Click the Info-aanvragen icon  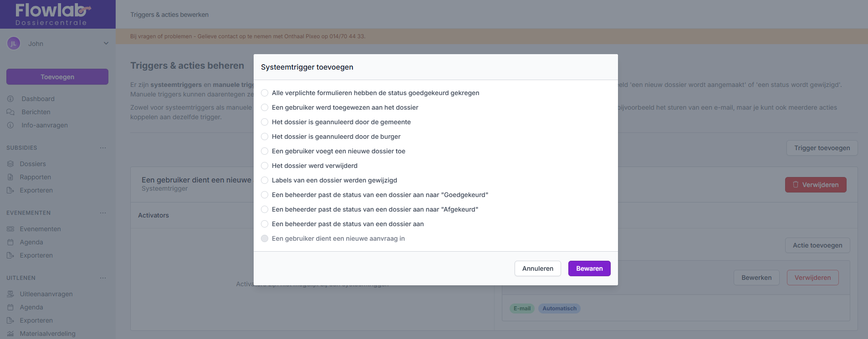(10, 125)
